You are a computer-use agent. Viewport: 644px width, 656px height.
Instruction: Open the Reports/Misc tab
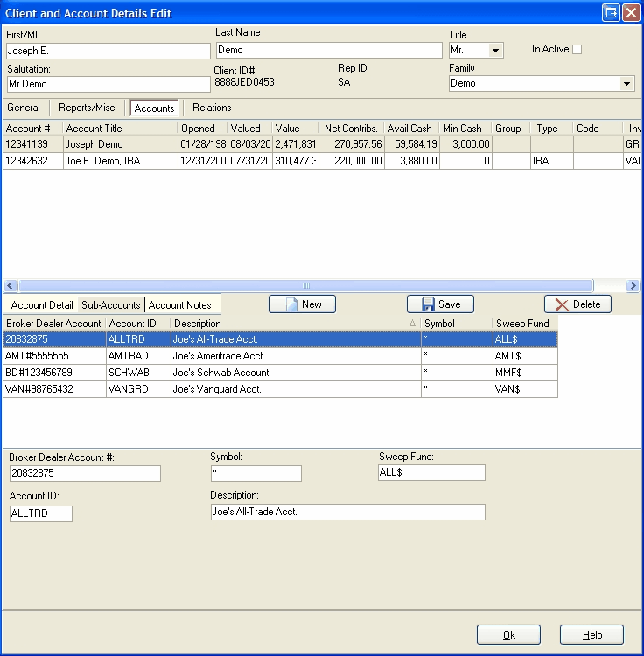pyautogui.click(x=87, y=108)
